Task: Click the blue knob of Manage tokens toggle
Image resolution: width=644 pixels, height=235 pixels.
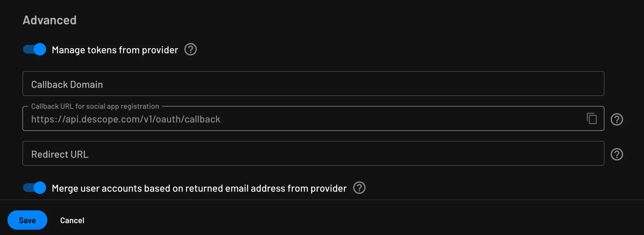Action: [x=40, y=50]
